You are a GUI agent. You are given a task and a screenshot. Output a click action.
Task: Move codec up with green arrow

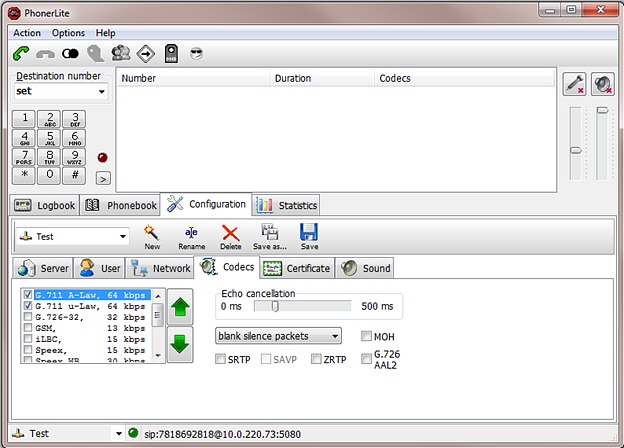tap(180, 307)
